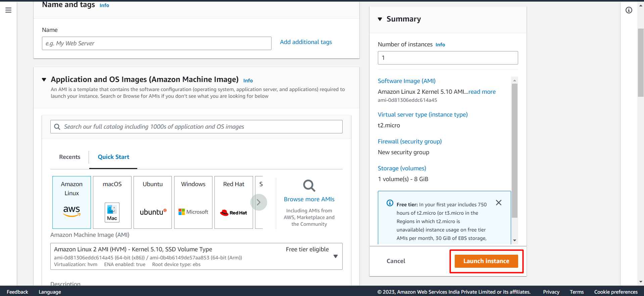
Task: Show next AMI tiles with chevron arrow
Action: coord(259,202)
